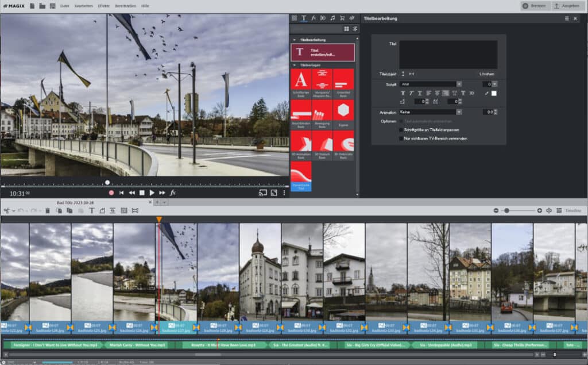Center-align the title text
This screenshot has height=365, width=588.
pos(437,93)
